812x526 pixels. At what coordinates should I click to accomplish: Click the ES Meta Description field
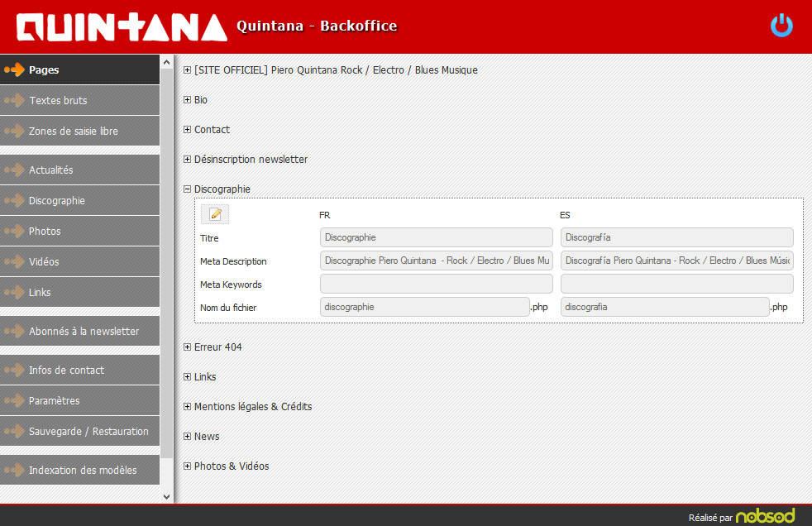(677, 261)
